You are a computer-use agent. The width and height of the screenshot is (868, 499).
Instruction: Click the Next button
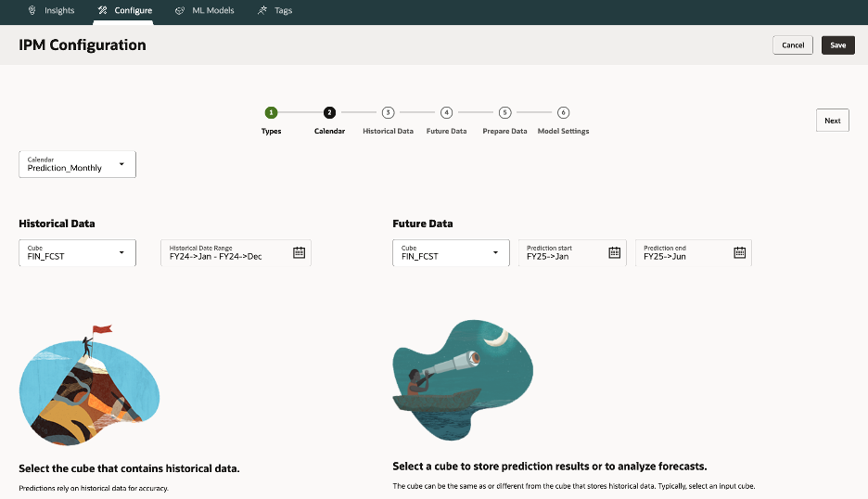pos(832,121)
